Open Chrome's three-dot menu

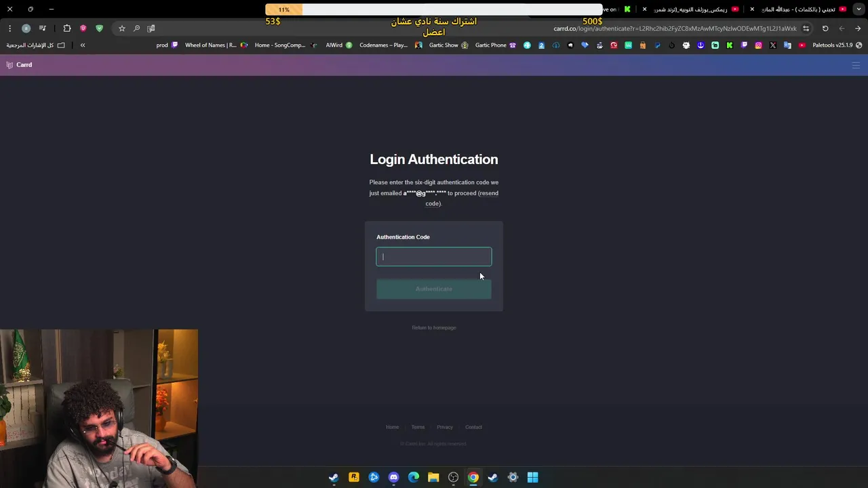click(x=9, y=28)
